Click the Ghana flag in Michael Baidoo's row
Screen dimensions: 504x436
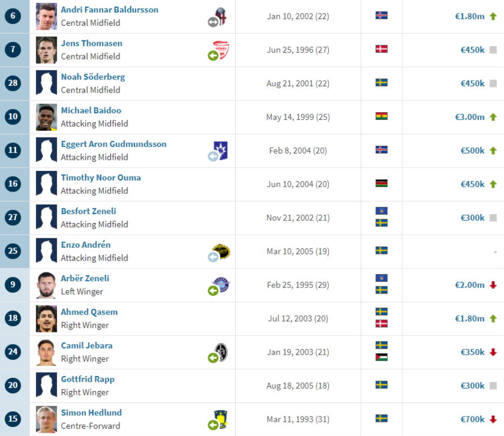pos(381,116)
